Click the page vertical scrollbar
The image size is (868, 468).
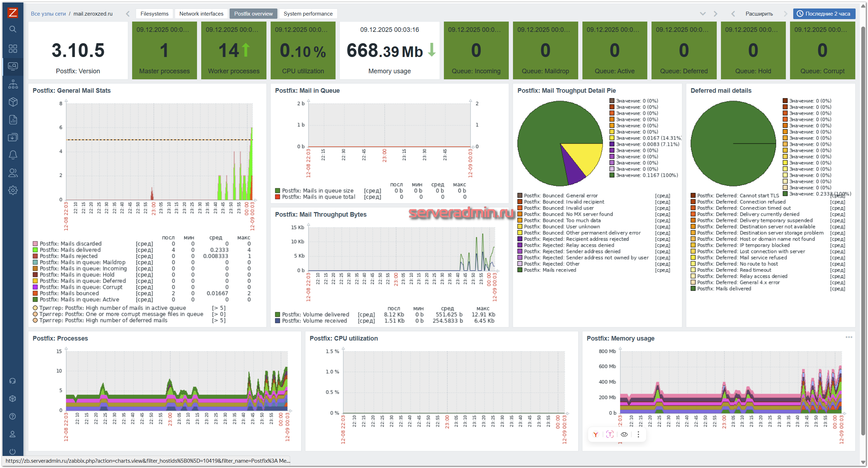click(x=863, y=230)
